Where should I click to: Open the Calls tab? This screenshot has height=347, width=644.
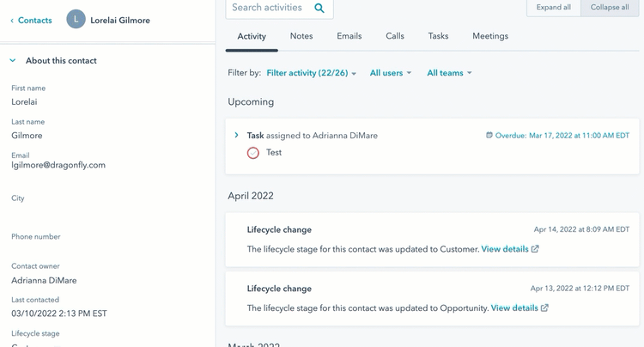395,36
